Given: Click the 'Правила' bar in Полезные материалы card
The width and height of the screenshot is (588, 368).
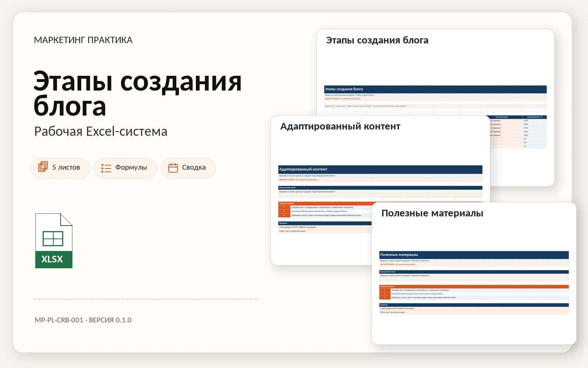Looking at the screenshot, I should click(x=474, y=305).
